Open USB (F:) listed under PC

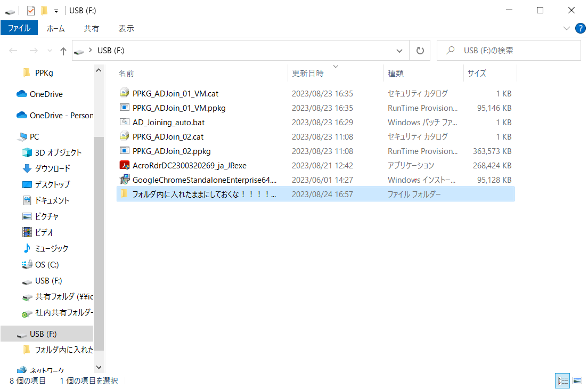click(48, 281)
